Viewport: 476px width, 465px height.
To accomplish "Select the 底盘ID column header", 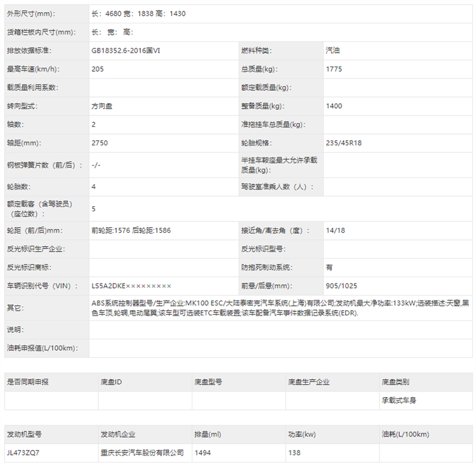I will 112,382.
